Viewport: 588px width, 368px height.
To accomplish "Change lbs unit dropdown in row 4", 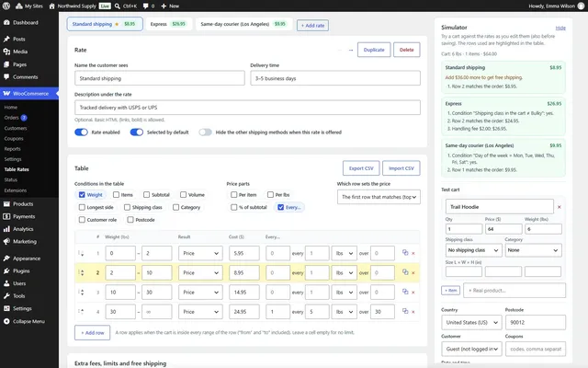I will [x=344, y=312].
